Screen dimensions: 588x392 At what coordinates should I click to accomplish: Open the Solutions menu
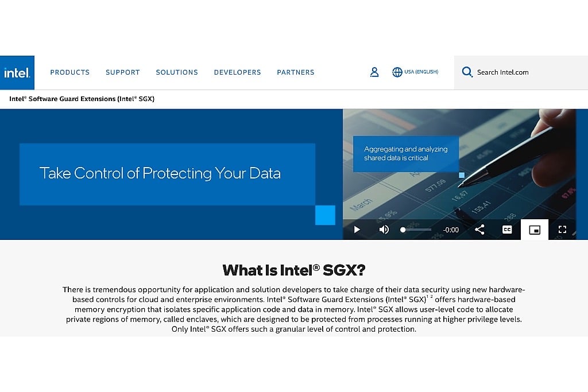coord(177,72)
